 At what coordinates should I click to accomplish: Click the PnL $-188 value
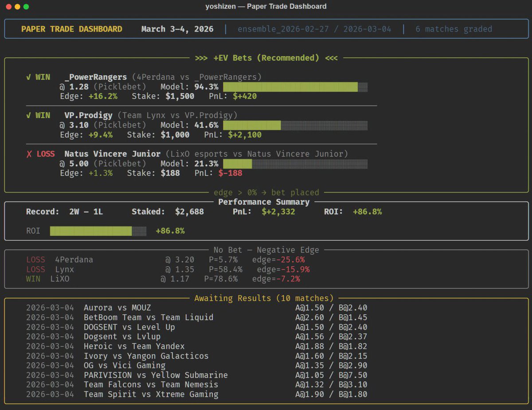click(x=231, y=173)
